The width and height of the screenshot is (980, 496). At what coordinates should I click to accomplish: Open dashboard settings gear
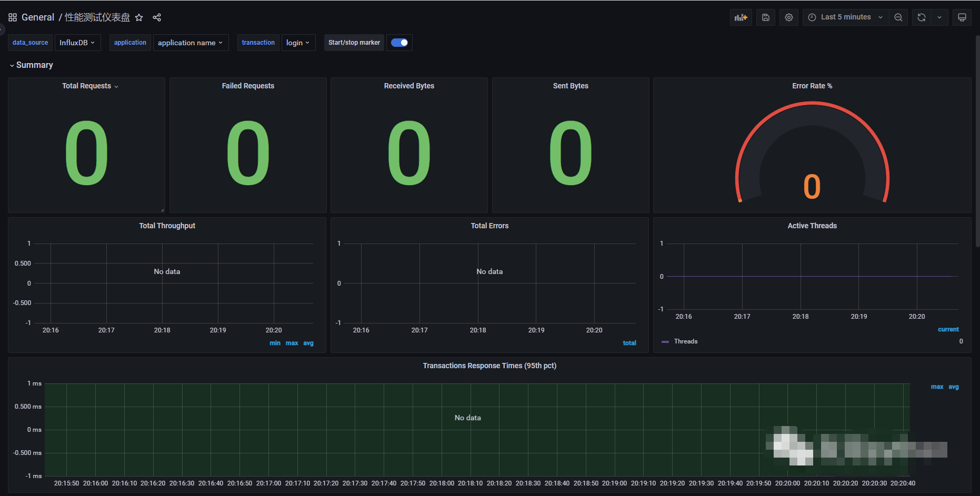click(x=789, y=17)
